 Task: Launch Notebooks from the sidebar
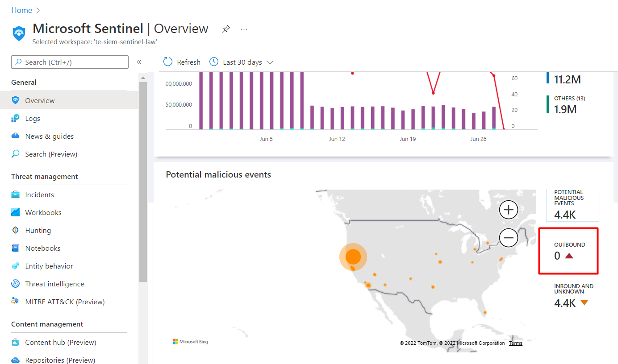(x=41, y=248)
